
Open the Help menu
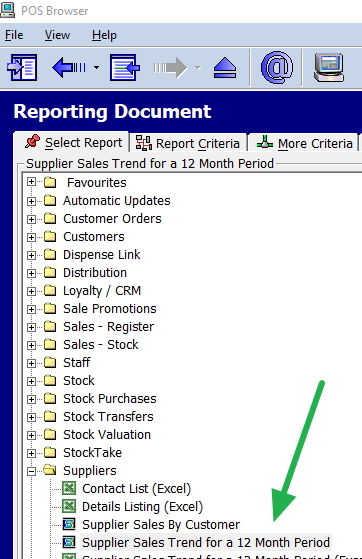click(x=104, y=35)
